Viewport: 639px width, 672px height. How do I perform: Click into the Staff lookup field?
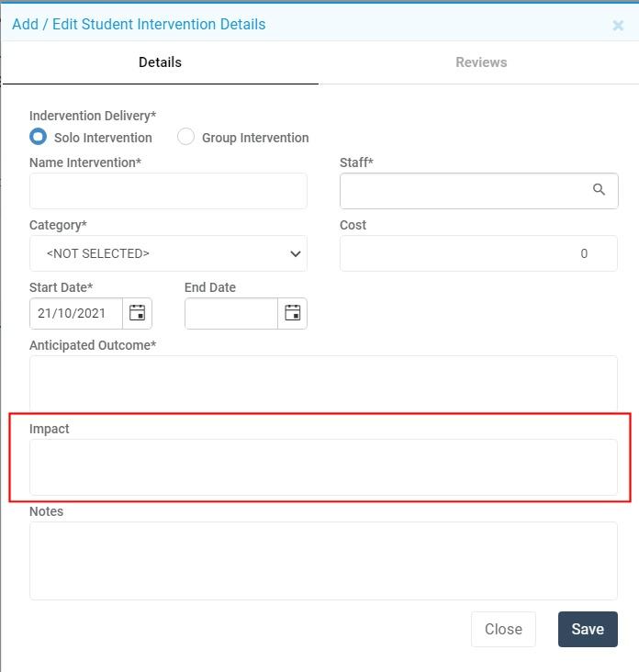click(464, 190)
